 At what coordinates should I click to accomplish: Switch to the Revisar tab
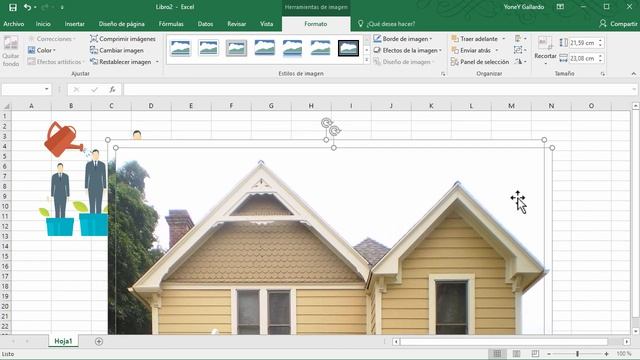pos(237,24)
